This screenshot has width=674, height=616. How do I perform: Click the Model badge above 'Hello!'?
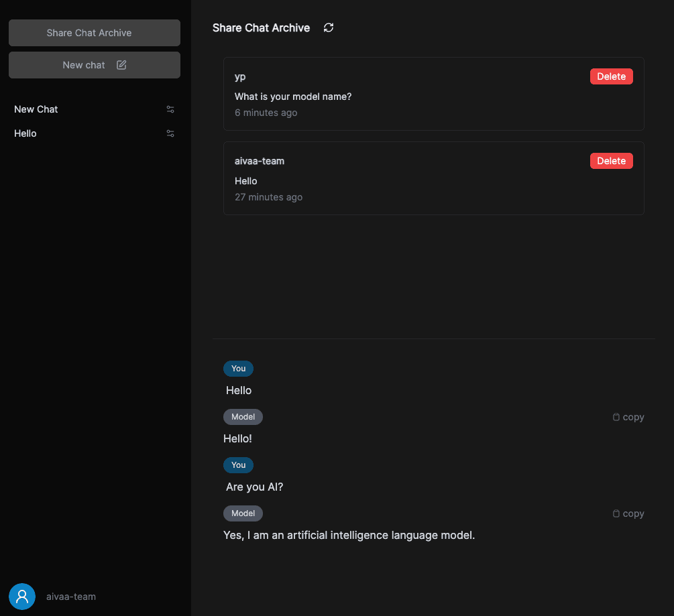243,416
